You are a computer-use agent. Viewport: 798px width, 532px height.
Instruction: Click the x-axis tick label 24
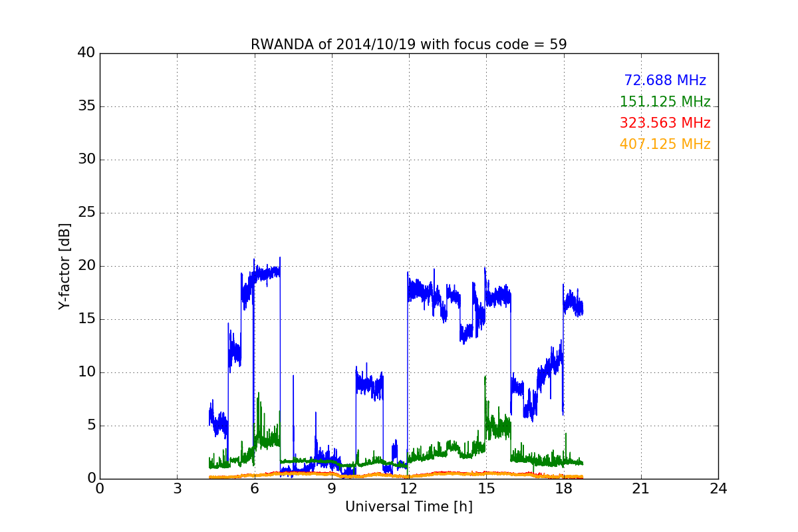718,489
